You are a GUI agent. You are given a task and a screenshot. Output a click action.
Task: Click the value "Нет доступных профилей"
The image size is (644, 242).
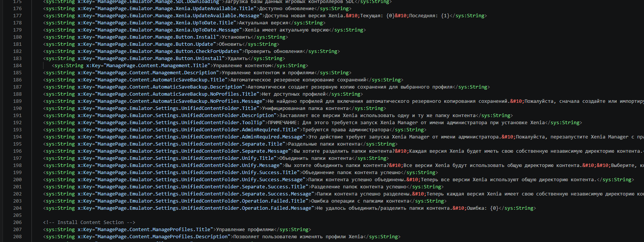pos(294,94)
